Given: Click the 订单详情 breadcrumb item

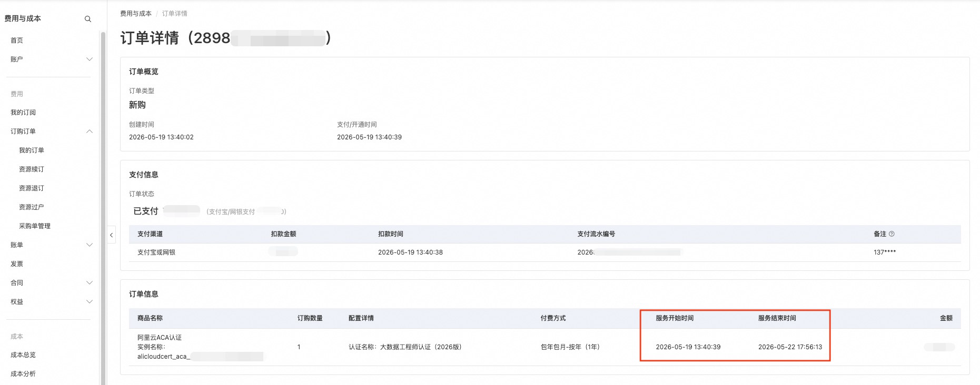Looking at the screenshot, I should pos(175,14).
